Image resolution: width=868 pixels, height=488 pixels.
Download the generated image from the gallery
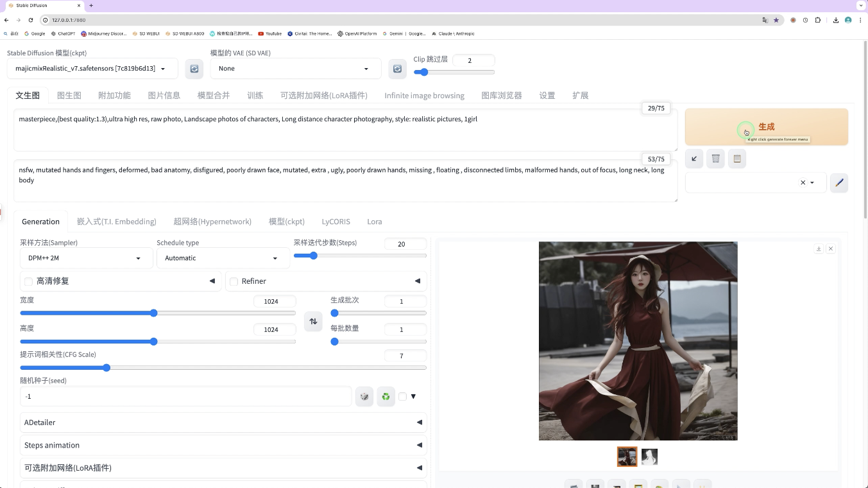click(819, 248)
